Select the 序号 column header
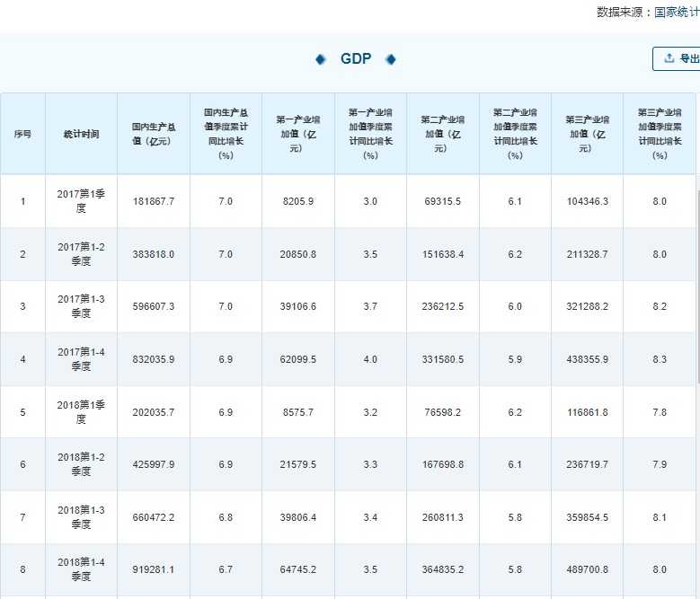This screenshot has height=599, width=700. click(22, 134)
